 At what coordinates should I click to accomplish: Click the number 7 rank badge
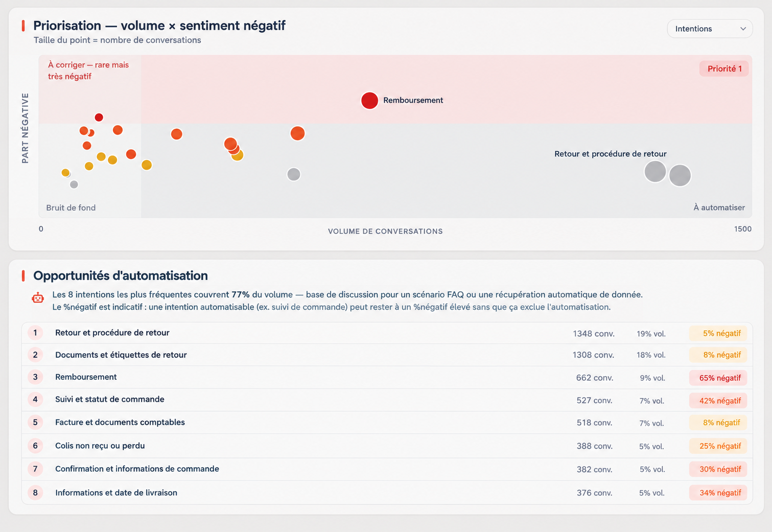click(x=35, y=469)
